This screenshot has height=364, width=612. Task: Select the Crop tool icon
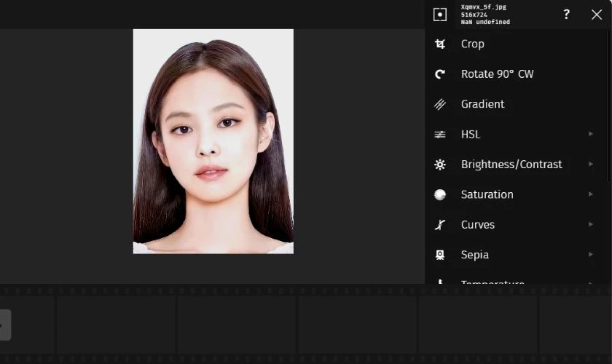(x=440, y=44)
